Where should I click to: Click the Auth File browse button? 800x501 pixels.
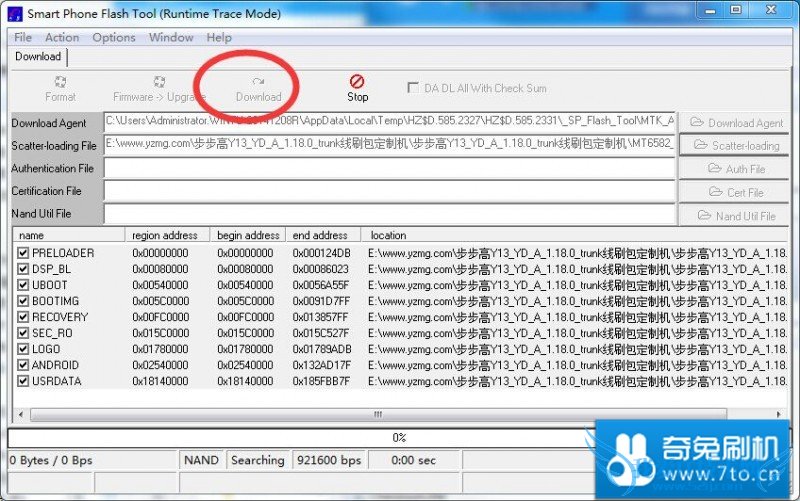(735, 168)
